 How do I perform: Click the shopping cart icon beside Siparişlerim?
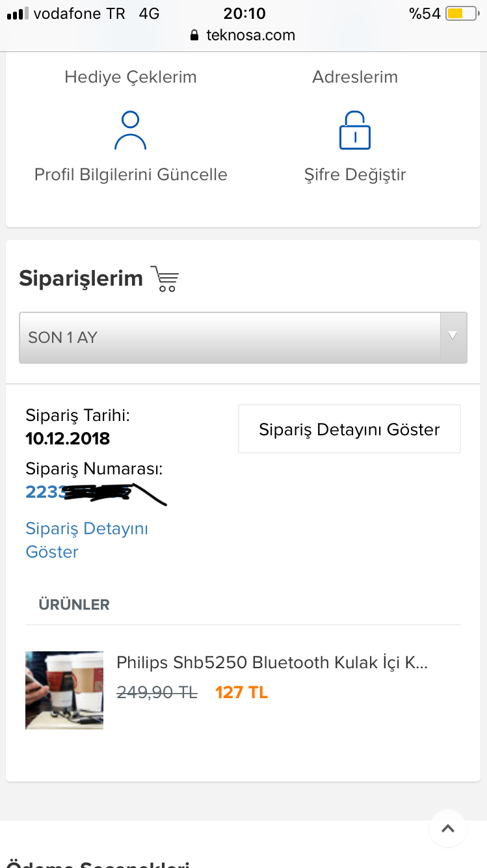click(x=165, y=278)
